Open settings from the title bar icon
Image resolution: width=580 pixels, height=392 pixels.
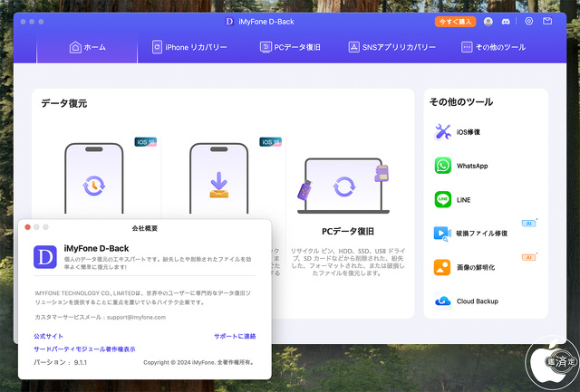(529, 21)
